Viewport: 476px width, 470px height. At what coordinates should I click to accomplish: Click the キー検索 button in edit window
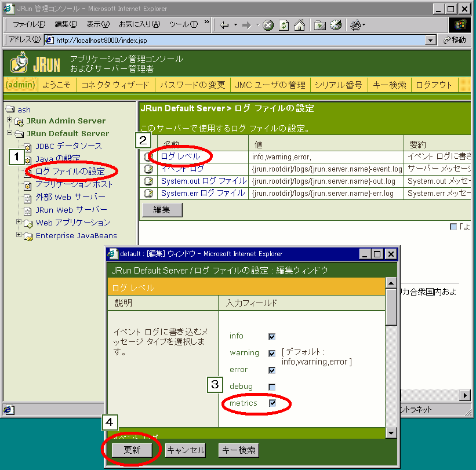(x=239, y=450)
